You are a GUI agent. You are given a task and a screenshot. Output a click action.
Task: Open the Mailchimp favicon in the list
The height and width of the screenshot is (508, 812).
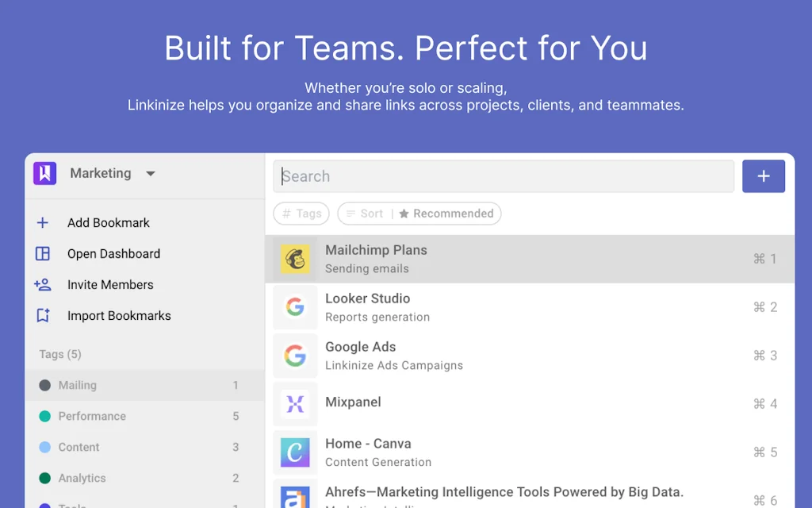[x=295, y=258]
